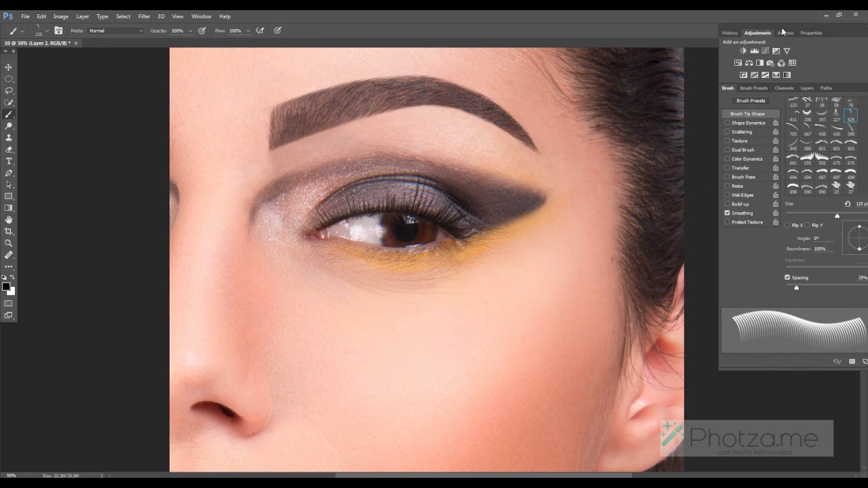
Task: Select the Eraser tool
Action: tap(9, 149)
